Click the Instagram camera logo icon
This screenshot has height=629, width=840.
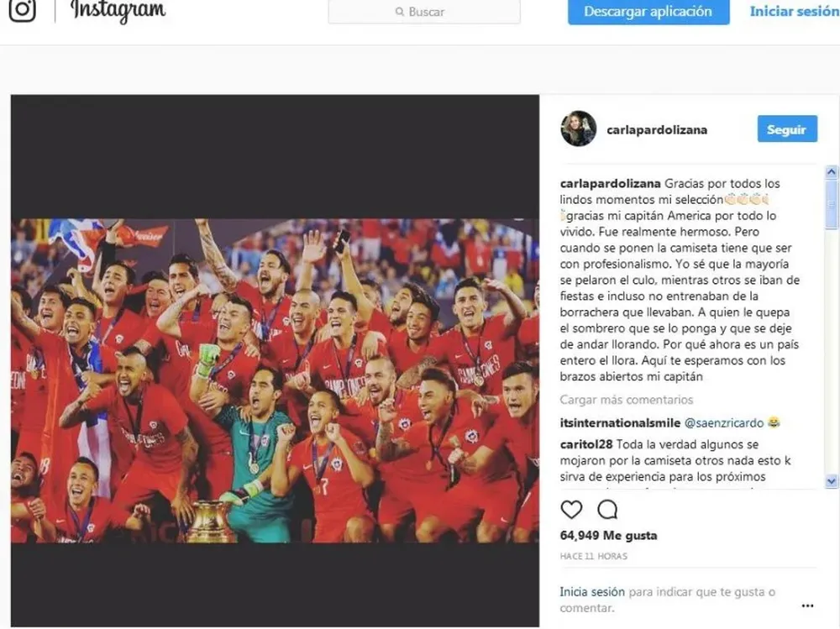(23, 9)
